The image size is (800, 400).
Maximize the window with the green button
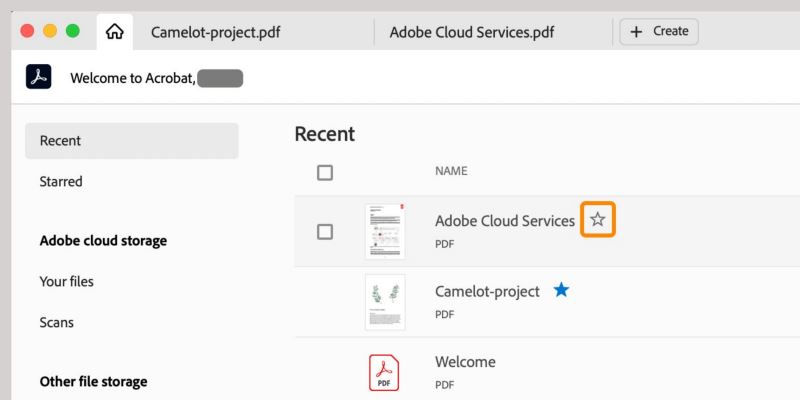73,31
